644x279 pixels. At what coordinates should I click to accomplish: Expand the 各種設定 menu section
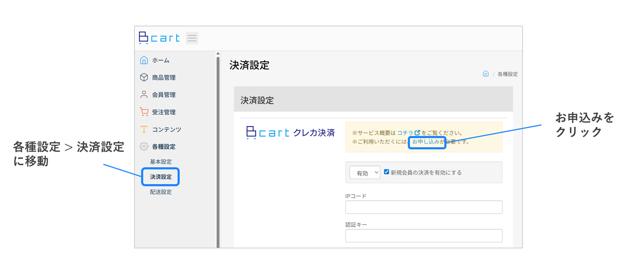(x=164, y=147)
